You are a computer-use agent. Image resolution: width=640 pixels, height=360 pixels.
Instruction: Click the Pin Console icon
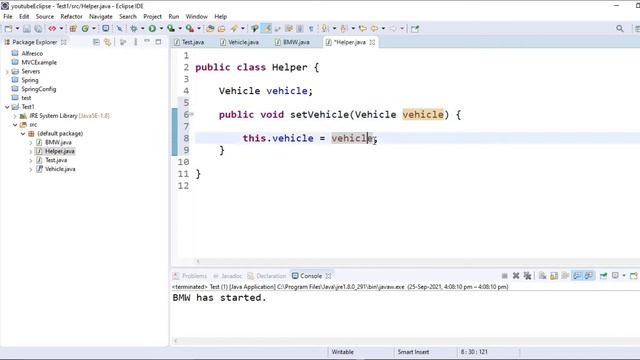click(x=603, y=276)
